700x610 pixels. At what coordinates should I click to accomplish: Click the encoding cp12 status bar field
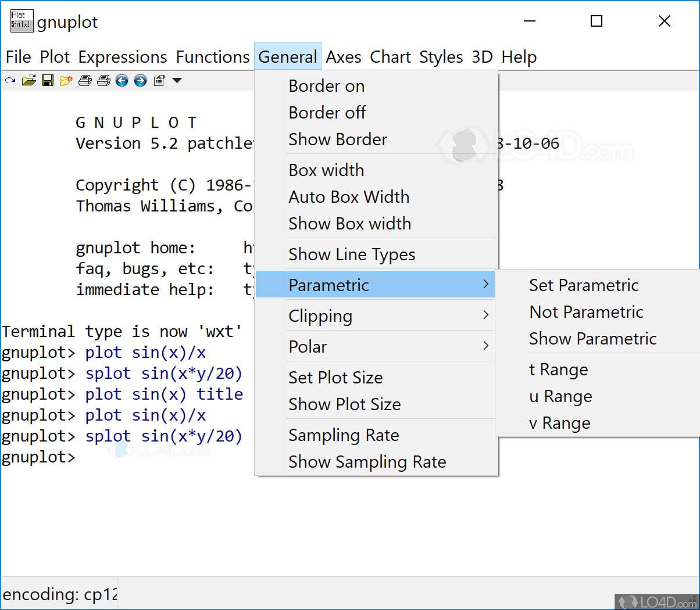click(x=58, y=594)
